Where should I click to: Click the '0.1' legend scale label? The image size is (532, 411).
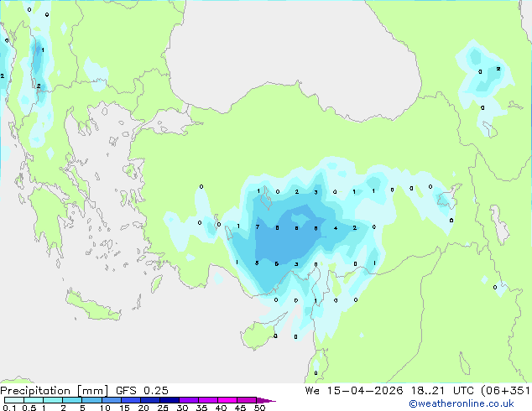(9, 408)
